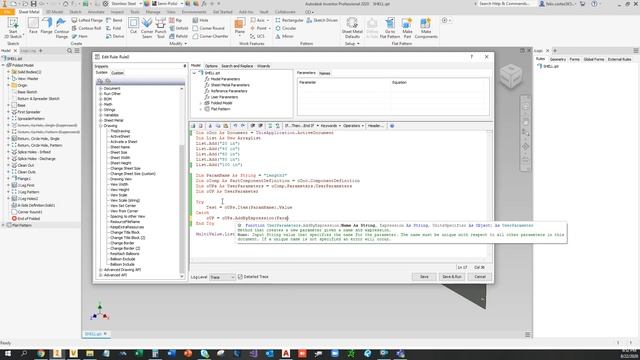Switch to the Options tab in rule editor
Viewport: 640px width, 360px height.
(x=211, y=66)
